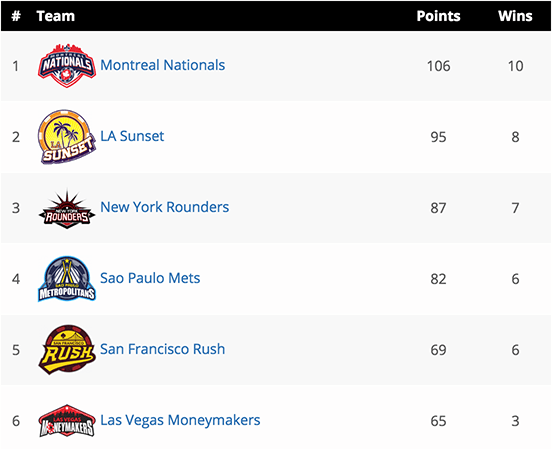Sort table by the Wins column header
The width and height of the screenshot is (553, 449).
[515, 16]
